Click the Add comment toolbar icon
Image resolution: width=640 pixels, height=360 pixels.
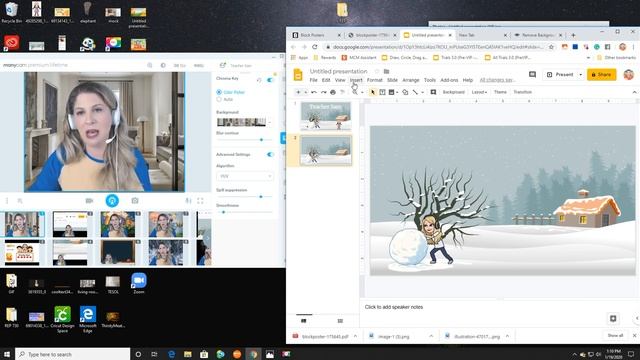click(433, 92)
